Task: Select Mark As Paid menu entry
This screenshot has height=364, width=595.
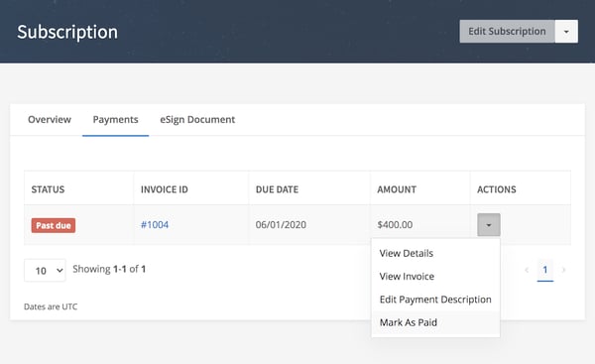Action: pos(435,322)
